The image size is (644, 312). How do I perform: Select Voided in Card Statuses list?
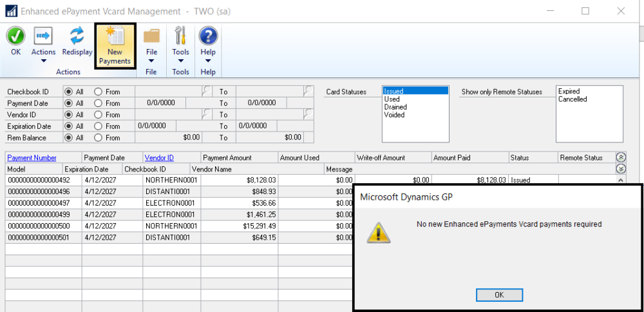394,115
